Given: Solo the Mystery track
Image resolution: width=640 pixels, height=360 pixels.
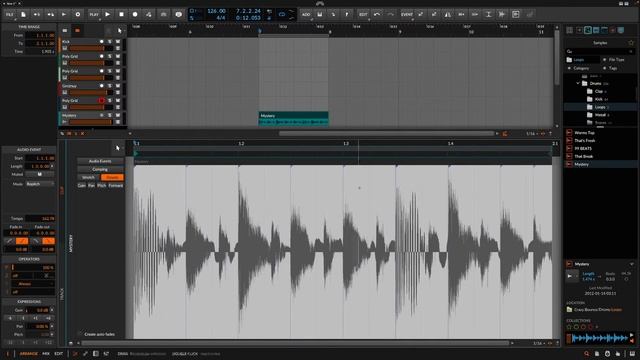Looking at the screenshot, I should click(109, 116).
